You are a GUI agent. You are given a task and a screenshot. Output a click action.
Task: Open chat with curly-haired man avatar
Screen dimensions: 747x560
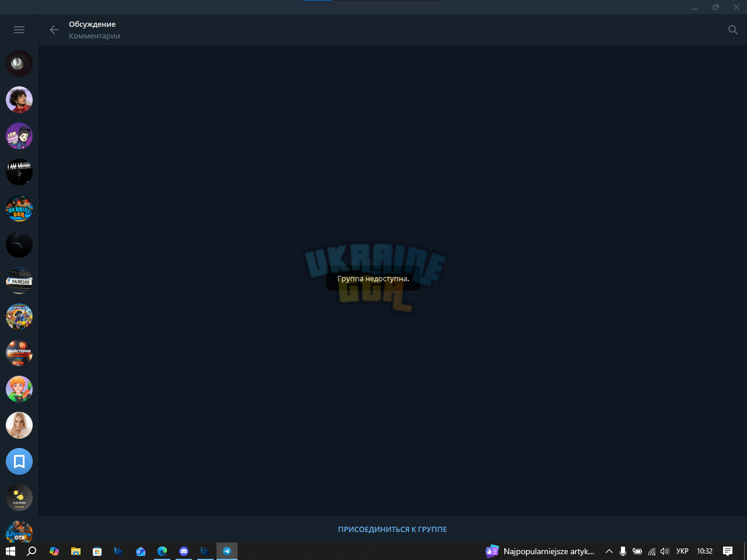19,100
